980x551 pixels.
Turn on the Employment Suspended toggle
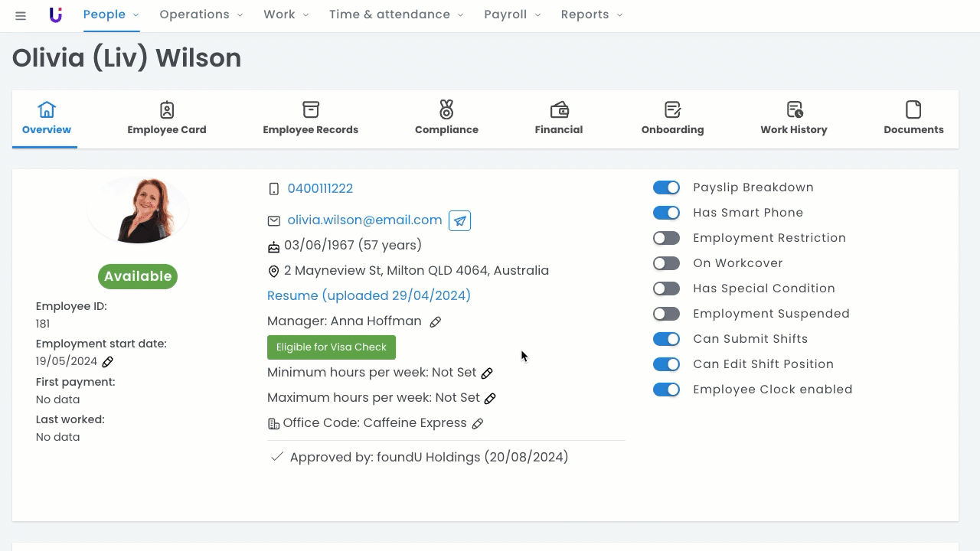point(666,314)
